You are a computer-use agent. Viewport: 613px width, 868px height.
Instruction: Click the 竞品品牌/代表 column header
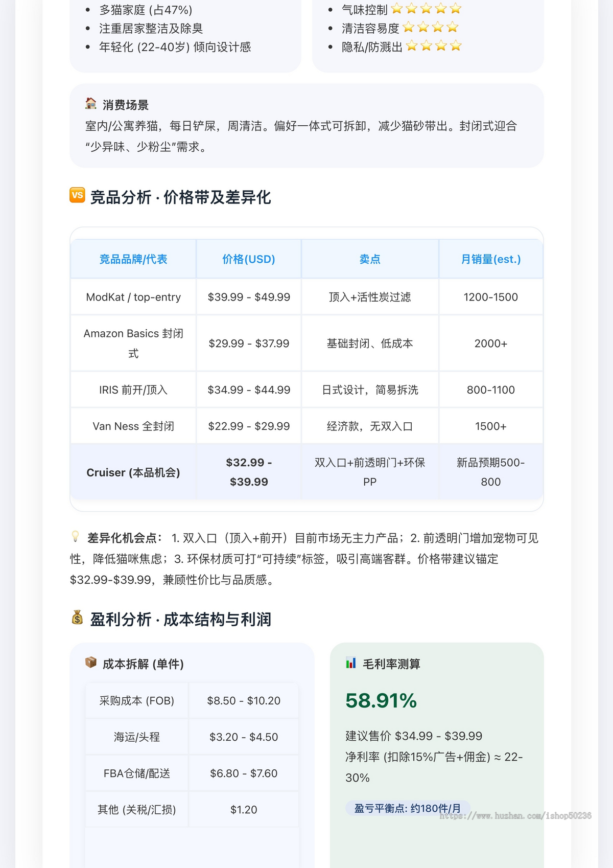tap(133, 259)
